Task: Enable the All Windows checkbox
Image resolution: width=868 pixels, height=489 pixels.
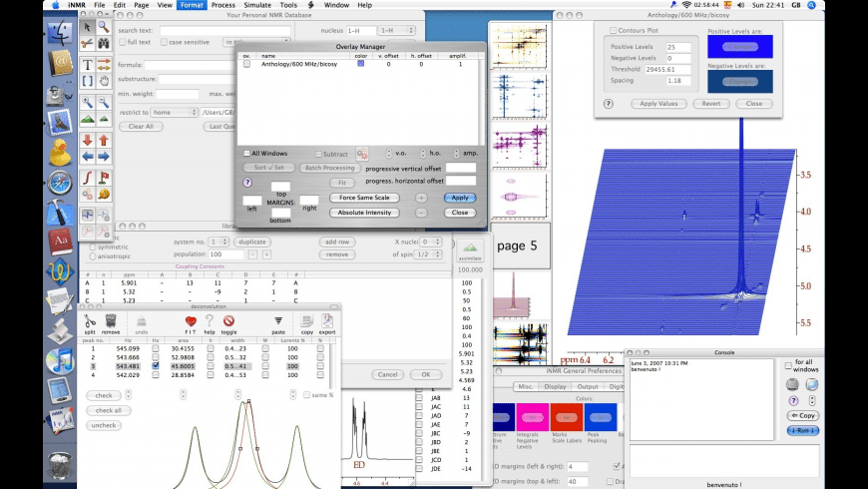Action: [245, 153]
